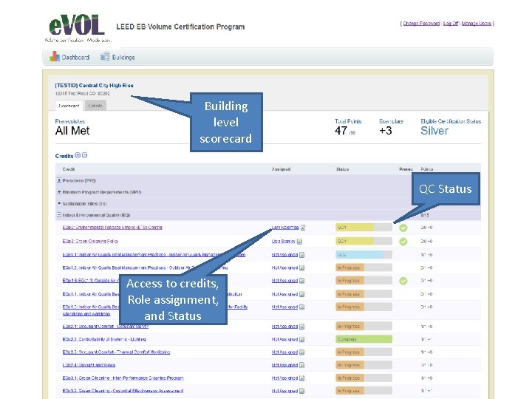Click the blue QC status bar in the EQc1.1 row
This screenshot has height=399, width=532.
(x=364, y=255)
